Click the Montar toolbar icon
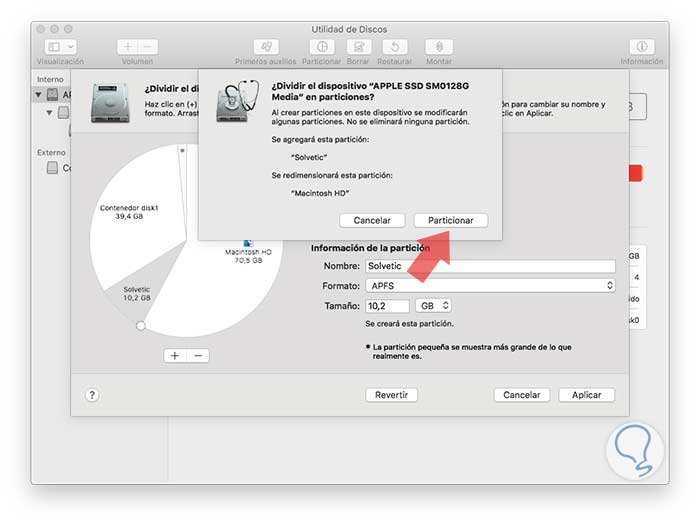This screenshot has height=525, width=700. coord(439,46)
